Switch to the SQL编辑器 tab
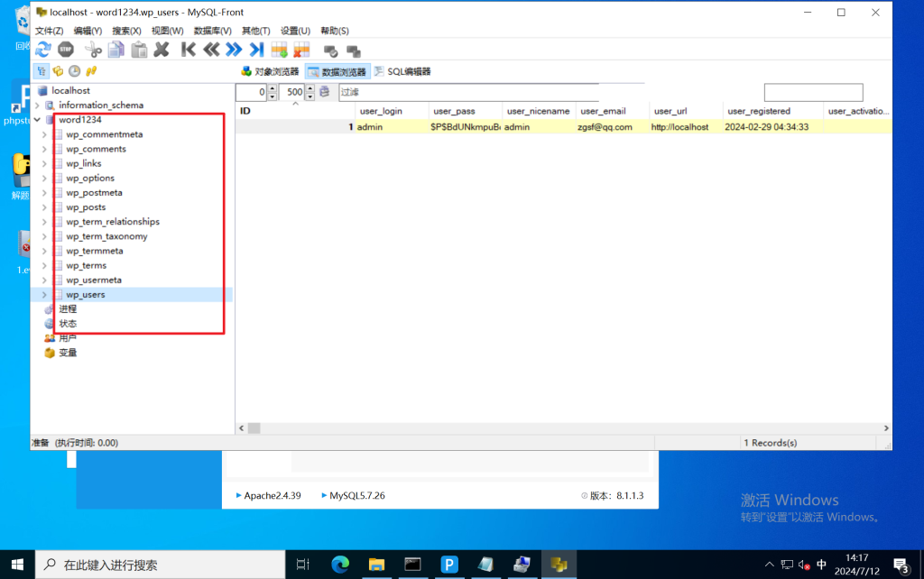The image size is (924, 579). click(402, 71)
